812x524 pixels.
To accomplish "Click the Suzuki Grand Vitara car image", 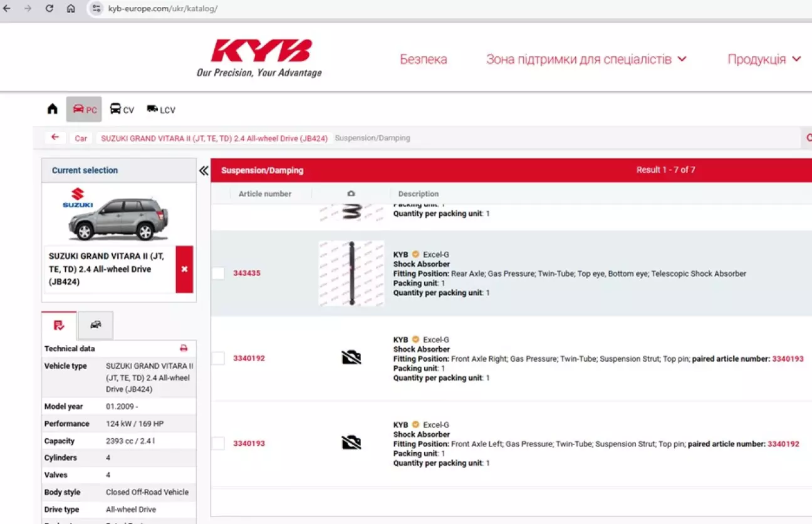I will [118, 219].
